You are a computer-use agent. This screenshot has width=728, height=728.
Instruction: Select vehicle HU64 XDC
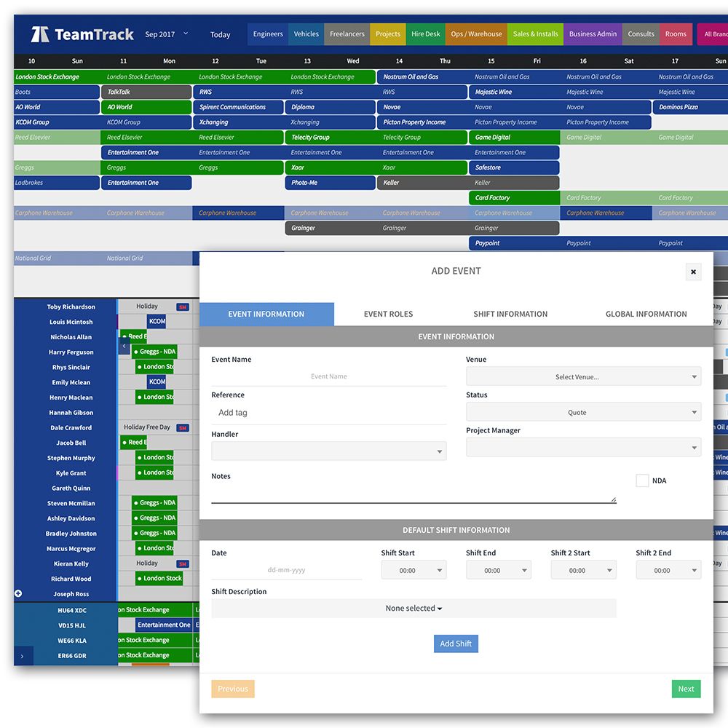coord(72,610)
